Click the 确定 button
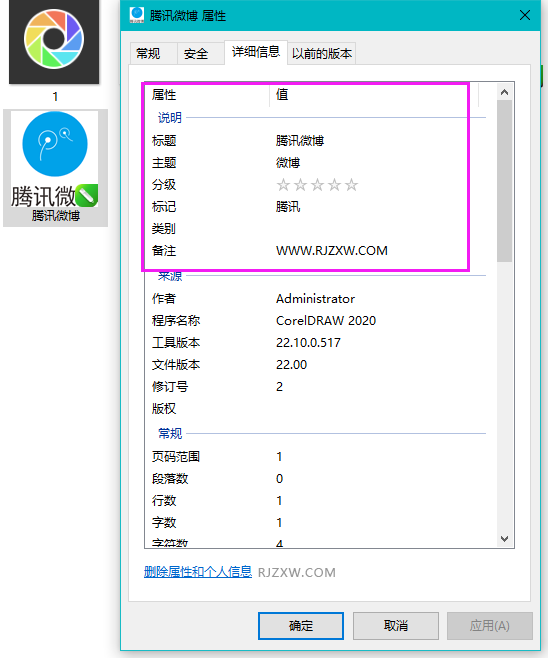548x658 pixels. point(301,626)
